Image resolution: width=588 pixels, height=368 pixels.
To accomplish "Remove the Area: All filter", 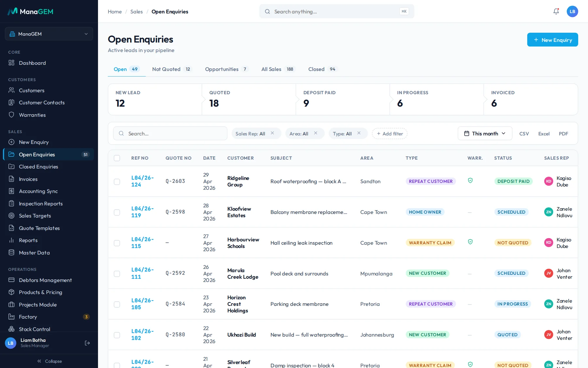I will tap(316, 133).
